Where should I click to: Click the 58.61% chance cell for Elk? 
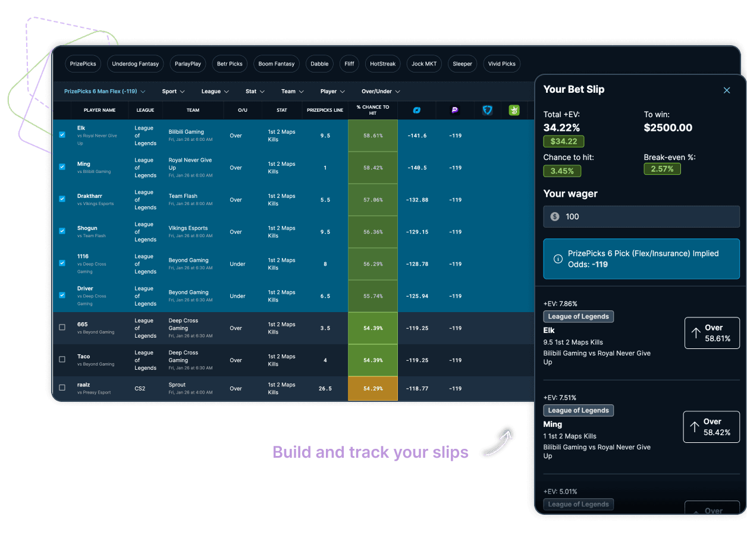[373, 136]
